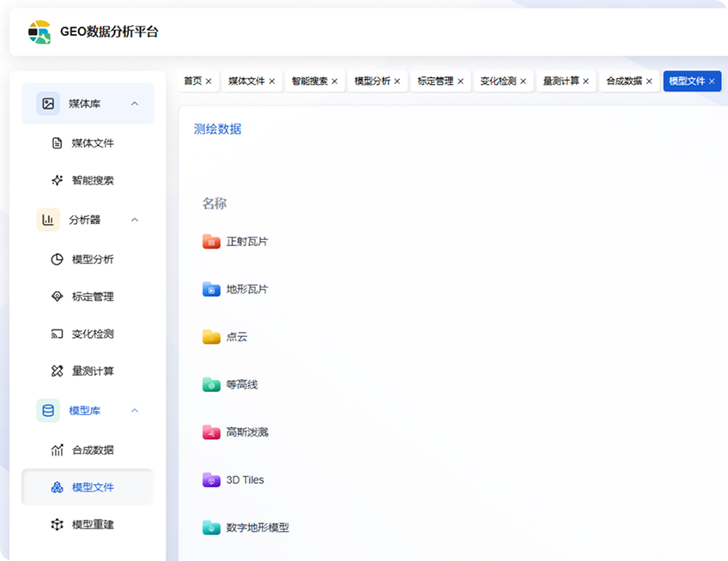728x561 pixels.
Task: Close the 媒体文件 tab
Action: point(272,81)
